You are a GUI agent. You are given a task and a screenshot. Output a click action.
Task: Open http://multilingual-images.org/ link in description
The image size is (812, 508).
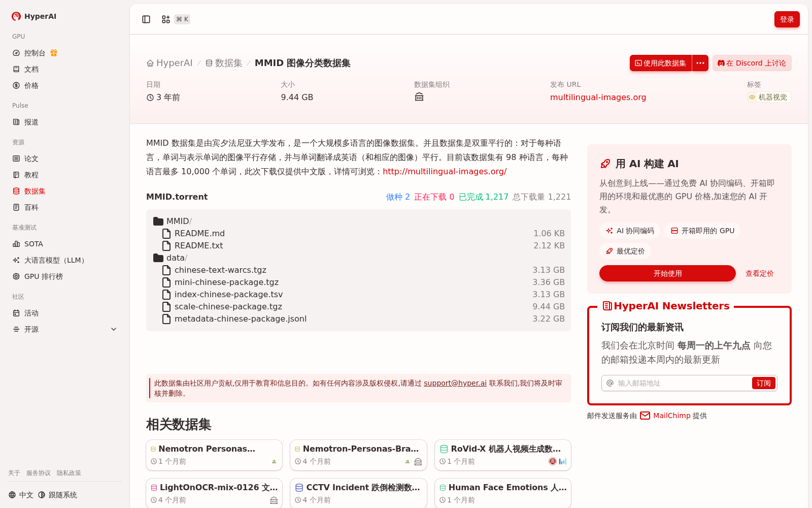click(445, 172)
